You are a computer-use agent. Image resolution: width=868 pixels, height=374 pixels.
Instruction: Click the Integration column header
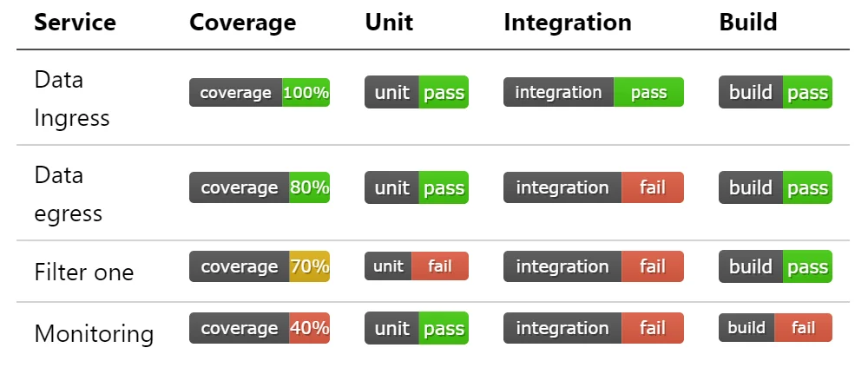(568, 23)
